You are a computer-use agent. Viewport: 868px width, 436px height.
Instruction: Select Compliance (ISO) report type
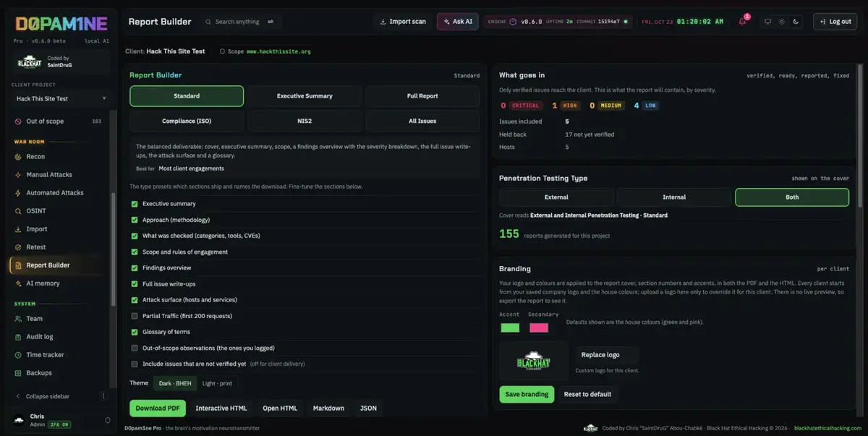tap(187, 121)
